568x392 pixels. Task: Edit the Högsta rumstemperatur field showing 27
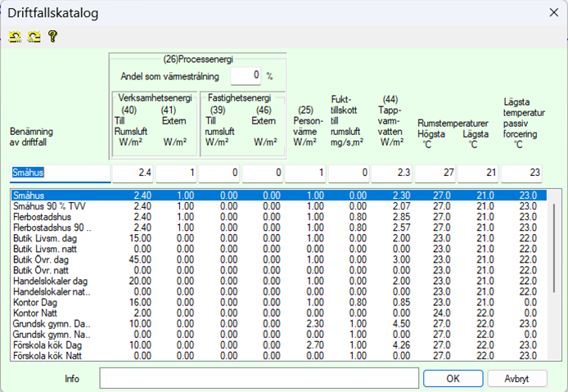435,173
